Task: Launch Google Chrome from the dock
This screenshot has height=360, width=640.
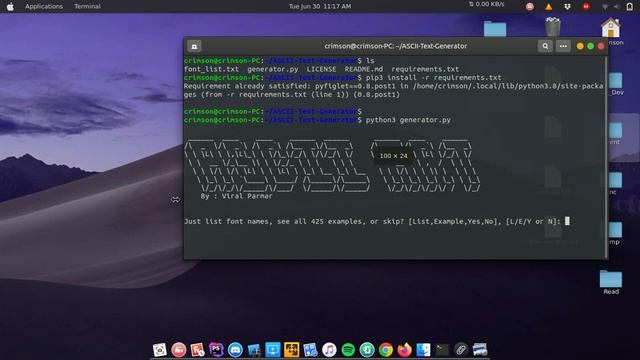Action: (386, 350)
